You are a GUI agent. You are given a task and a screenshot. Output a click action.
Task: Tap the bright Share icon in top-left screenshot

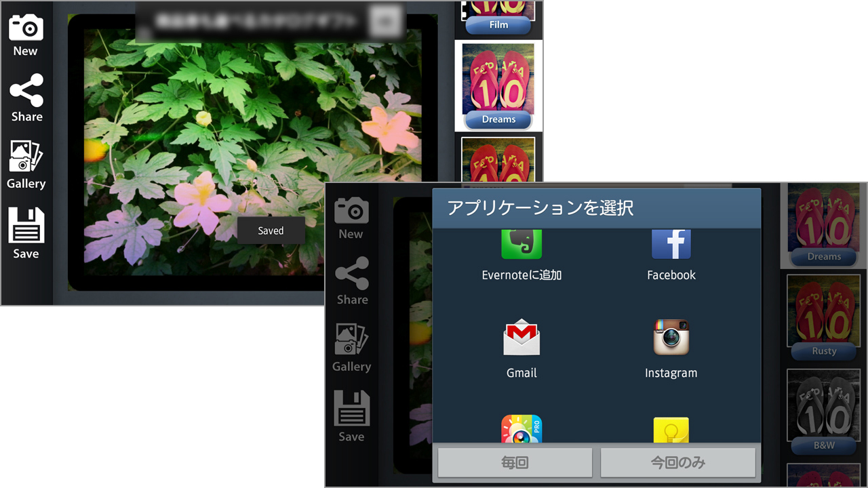pos(26,98)
